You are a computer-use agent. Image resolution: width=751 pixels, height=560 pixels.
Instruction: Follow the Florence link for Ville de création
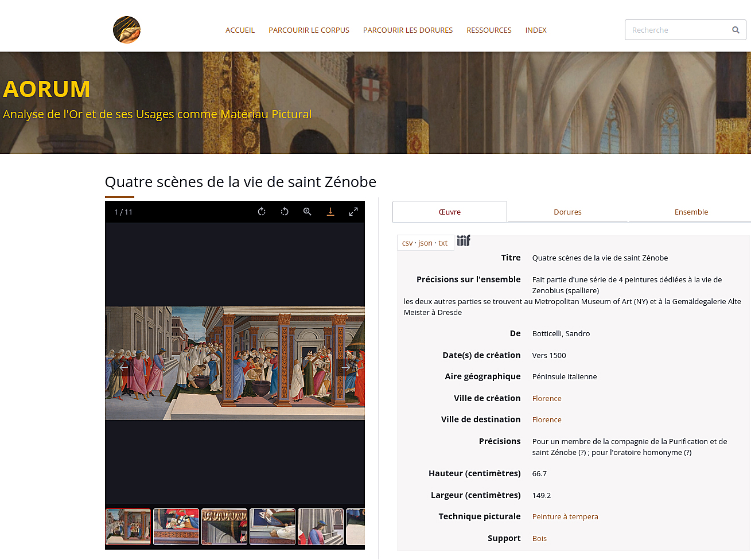547,398
